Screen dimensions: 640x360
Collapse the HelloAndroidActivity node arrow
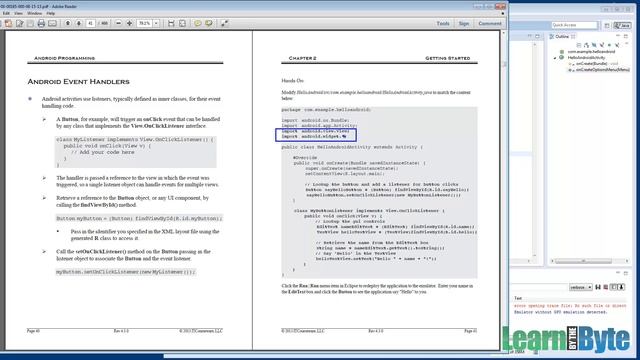(555, 58)
